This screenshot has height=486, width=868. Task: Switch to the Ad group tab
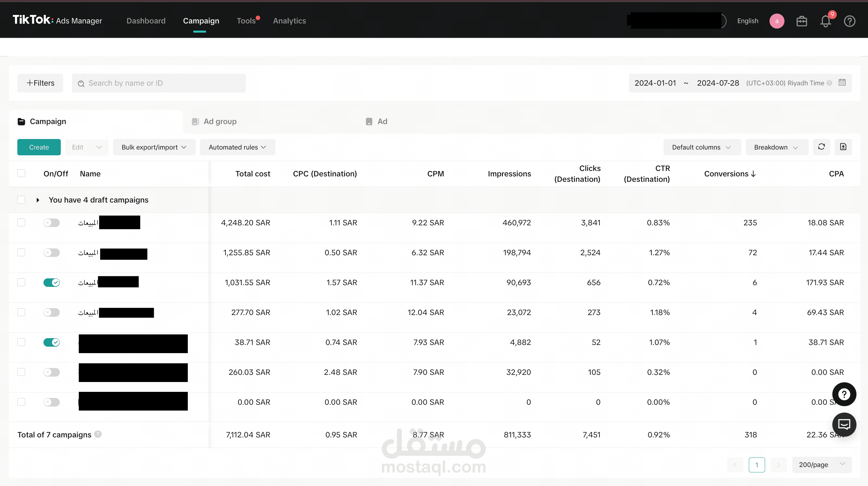(220, 121)
